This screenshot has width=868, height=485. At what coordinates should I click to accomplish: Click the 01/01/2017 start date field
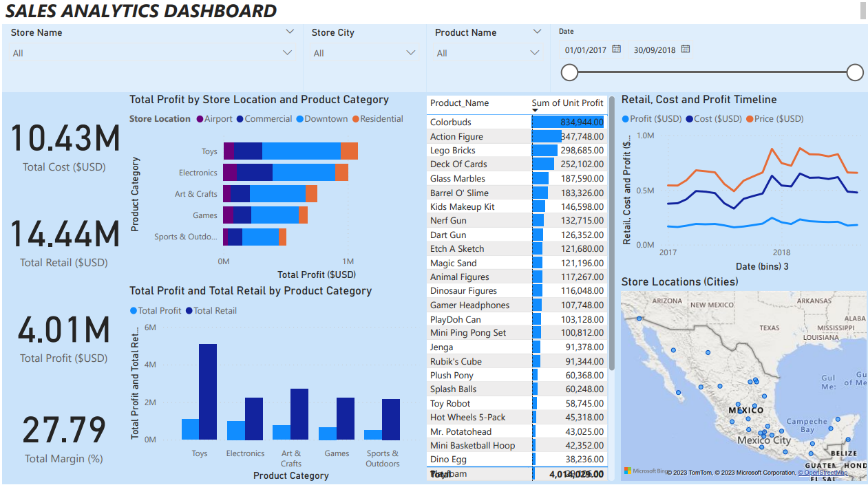(584, 49)
